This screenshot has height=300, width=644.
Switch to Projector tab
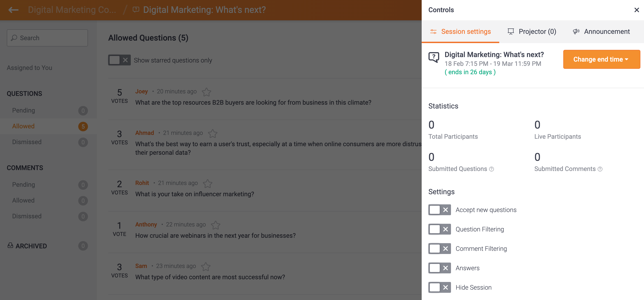tap(532, 32)
